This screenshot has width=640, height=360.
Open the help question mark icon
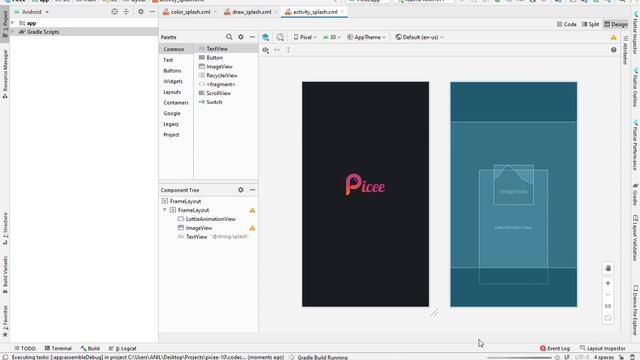(x=613, y=50)
